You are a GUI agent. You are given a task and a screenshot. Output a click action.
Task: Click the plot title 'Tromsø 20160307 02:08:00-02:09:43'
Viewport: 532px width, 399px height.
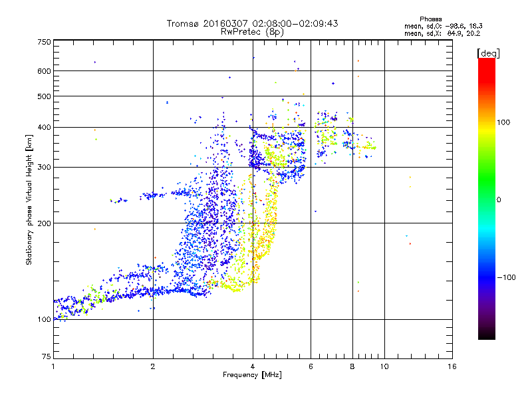coord(252,23)
